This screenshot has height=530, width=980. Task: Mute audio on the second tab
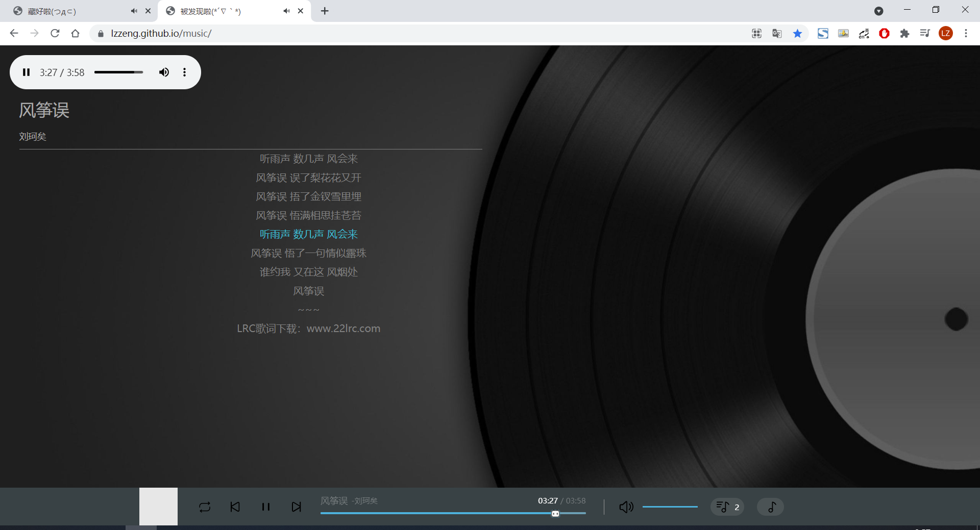[x=286, y=11]
